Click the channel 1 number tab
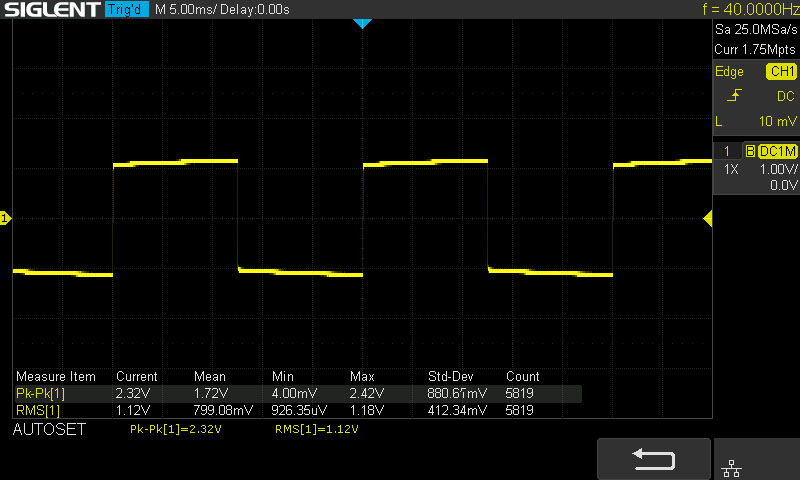 click(727, 151)
